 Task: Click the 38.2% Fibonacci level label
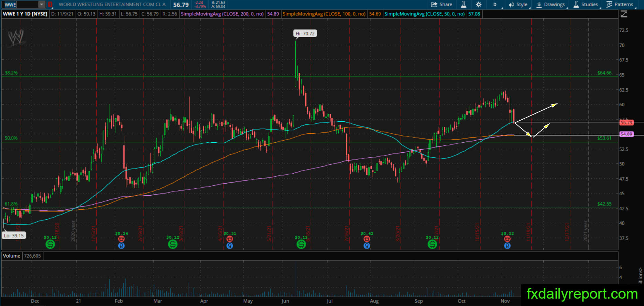pos(11,73)
